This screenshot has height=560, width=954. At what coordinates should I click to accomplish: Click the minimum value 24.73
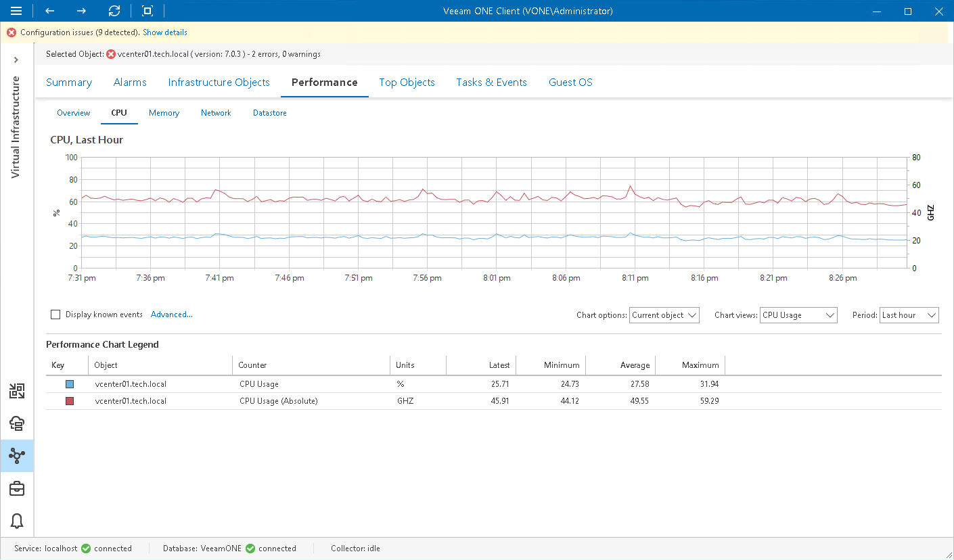tap(570, 384)
